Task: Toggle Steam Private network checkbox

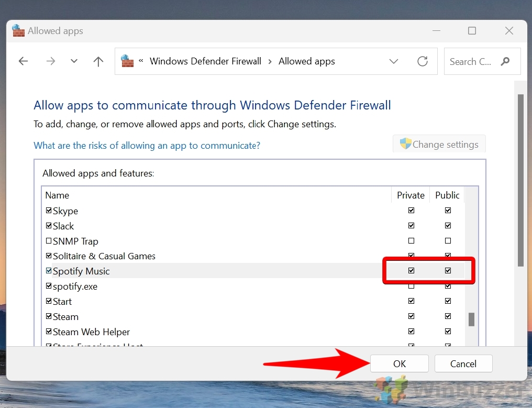Action: point(411,316)
